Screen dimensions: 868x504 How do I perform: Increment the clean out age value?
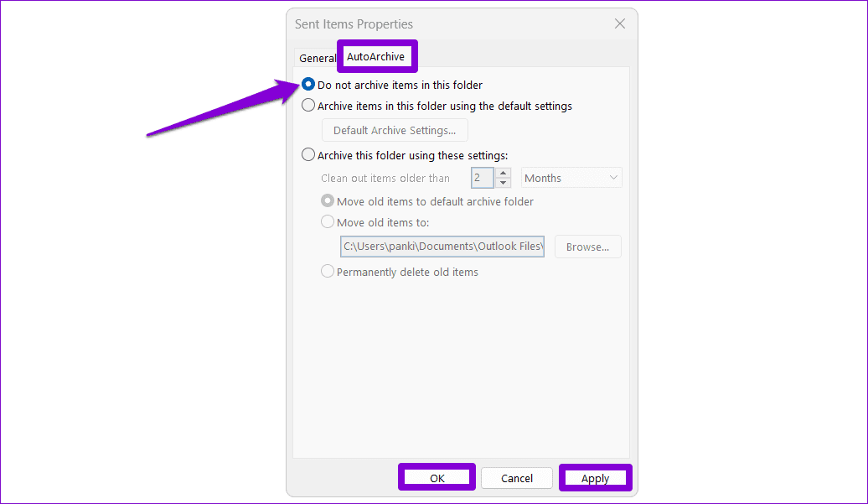click(503, 173)
